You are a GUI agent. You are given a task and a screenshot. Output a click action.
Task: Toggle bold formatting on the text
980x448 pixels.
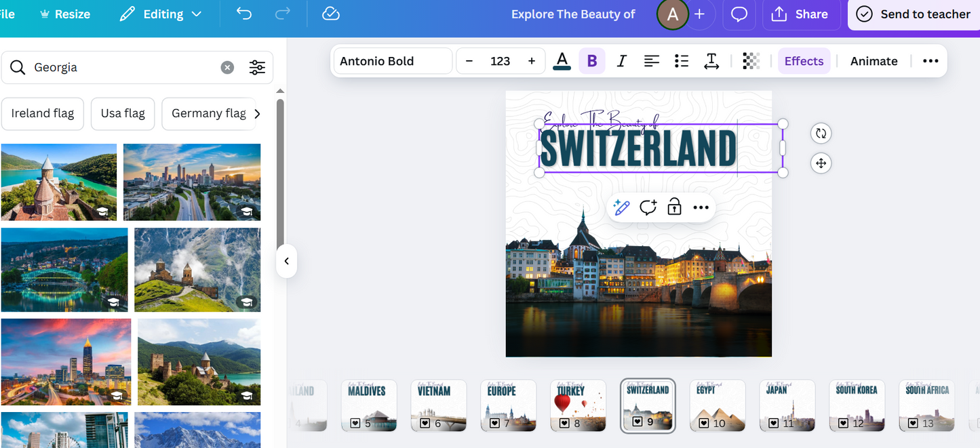[x=591, y=60]
